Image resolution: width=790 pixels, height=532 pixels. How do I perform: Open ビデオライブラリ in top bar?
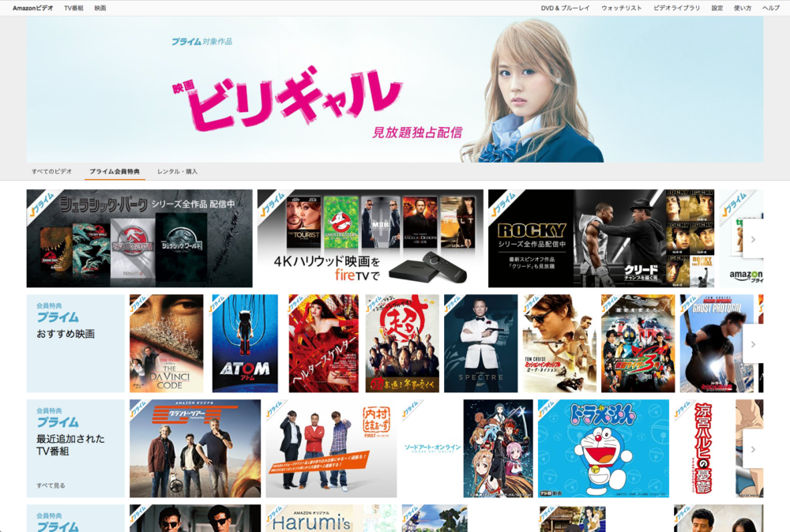[677, 8]
